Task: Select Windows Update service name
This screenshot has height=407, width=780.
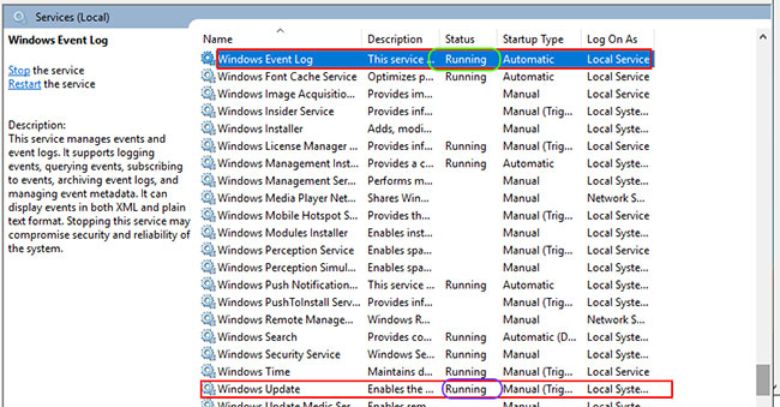Action: point(259,389)
